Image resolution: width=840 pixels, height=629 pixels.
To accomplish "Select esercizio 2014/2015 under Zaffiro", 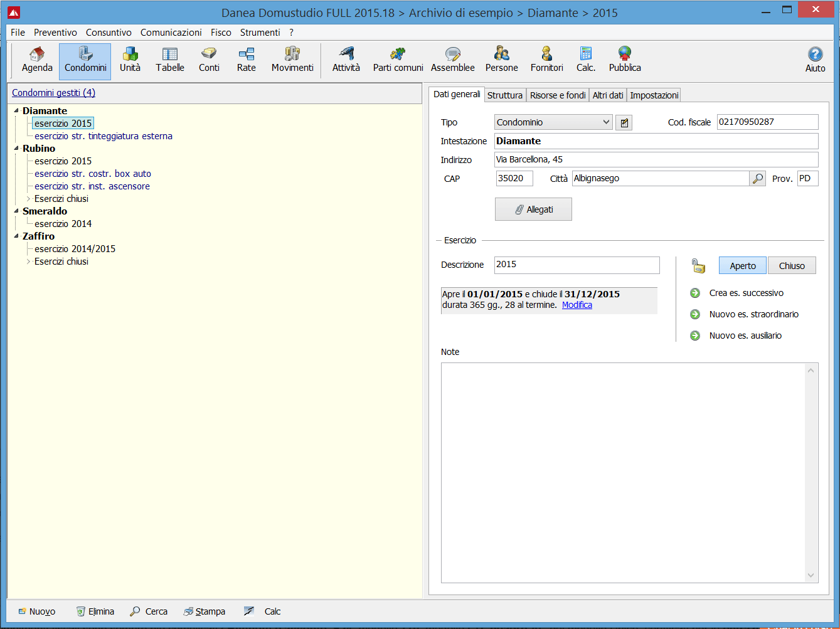I will pyautogui.click(x=75, y=249).
